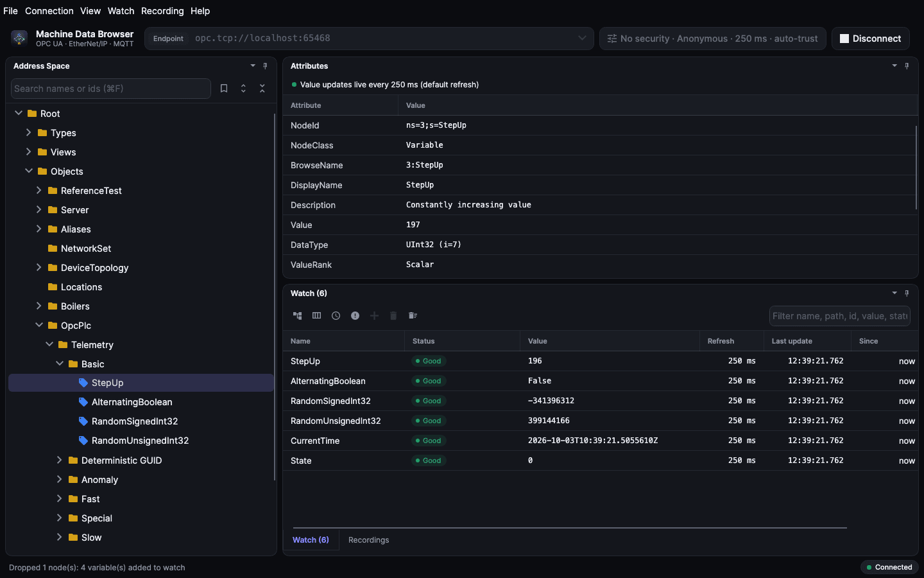
Task: Open the security settings summary button
Action: tap(712, 39)
